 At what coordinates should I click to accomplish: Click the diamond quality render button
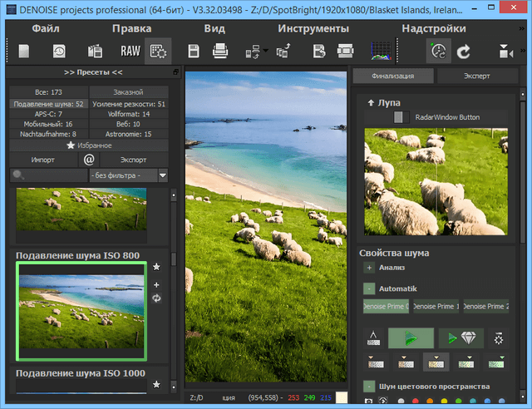[461, 338]
